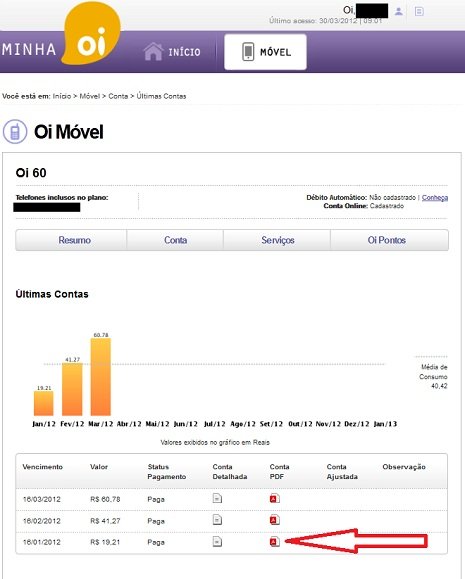Download PDF bill for 16/03/2012
This screenshot has width=465, height=579.
(x=274, y=499)
